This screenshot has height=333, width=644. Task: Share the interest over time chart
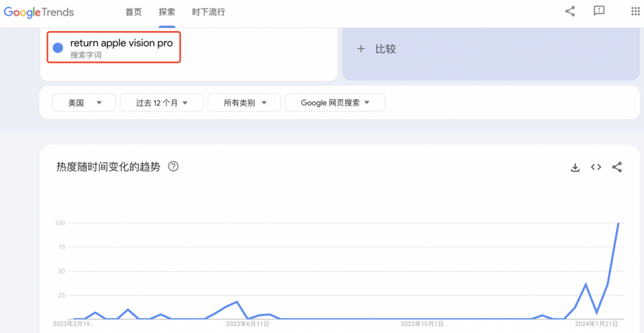(x=617, y=167)
